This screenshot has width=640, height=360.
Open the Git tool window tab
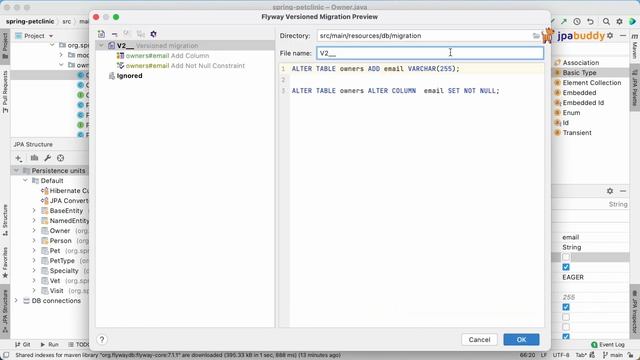pyautogui.click(x=23, y=344)
